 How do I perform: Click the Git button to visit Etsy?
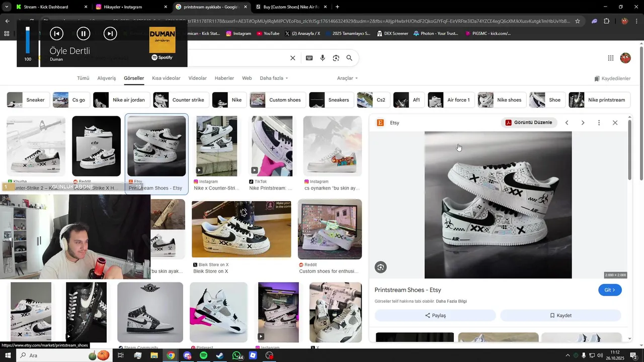(610, 290)
